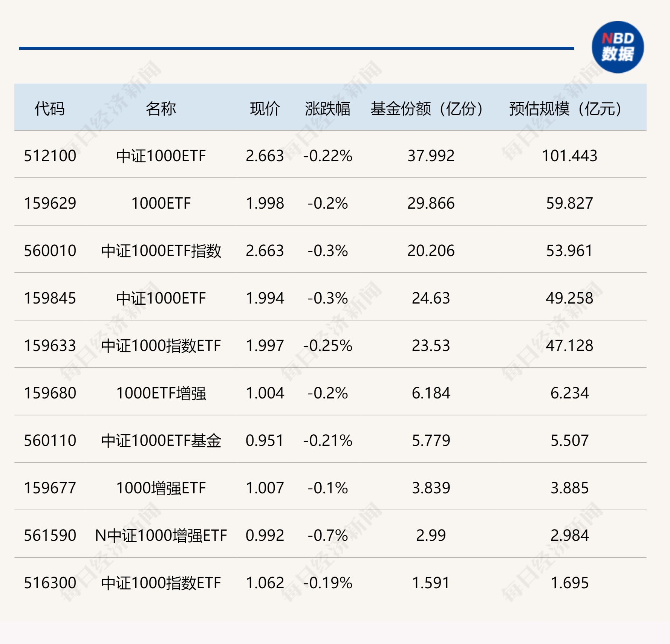670x644 pixels.
Task: Click the name N中证1000增强ETF
Action: [161, 536]
